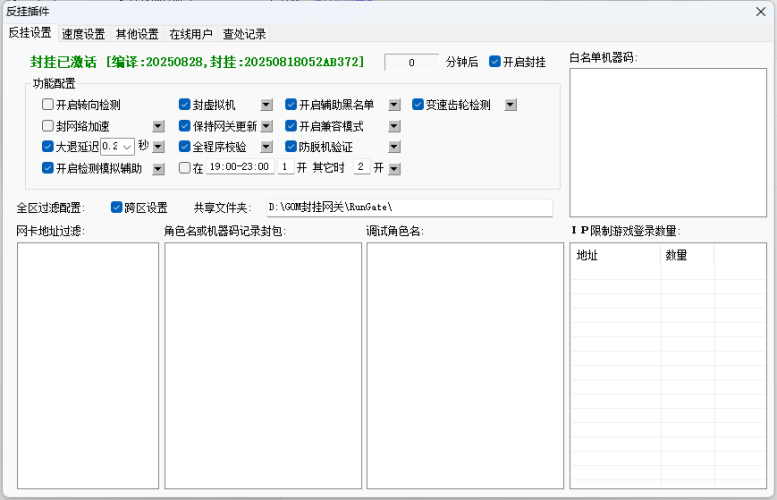777x500 pixels.
Task: Expand the 大退延迟 seconds combo box
Action: (x=127, y=147)
